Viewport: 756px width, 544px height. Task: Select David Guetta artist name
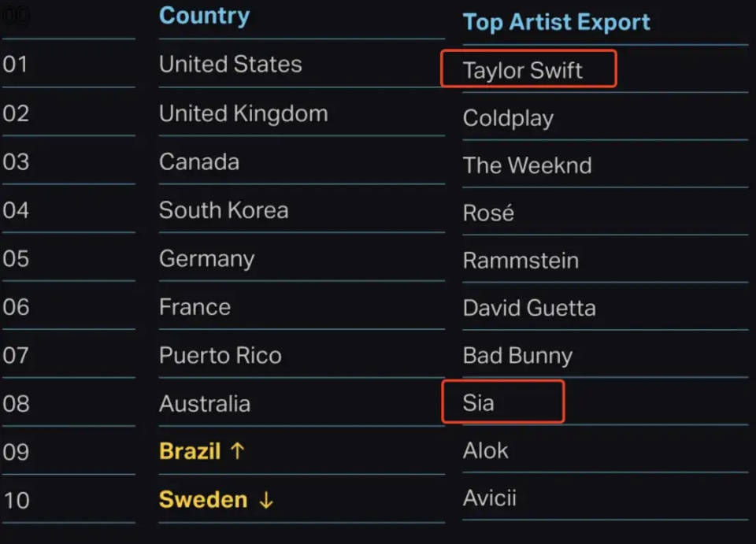click(x=529, y=308)
